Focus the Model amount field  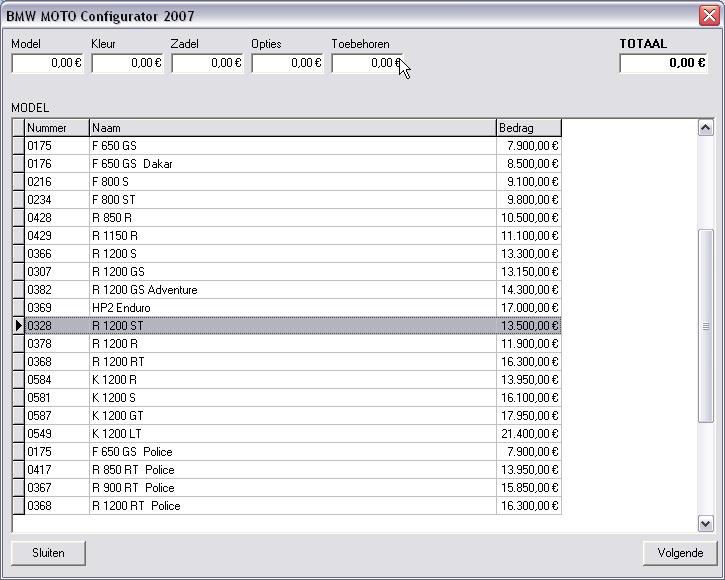47,63
